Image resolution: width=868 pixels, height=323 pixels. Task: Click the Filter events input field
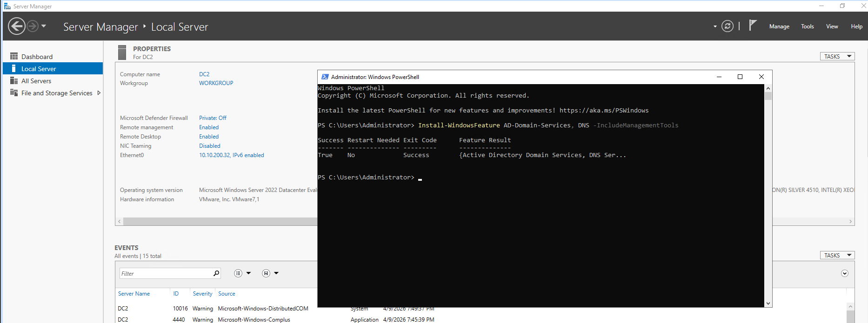165,273
